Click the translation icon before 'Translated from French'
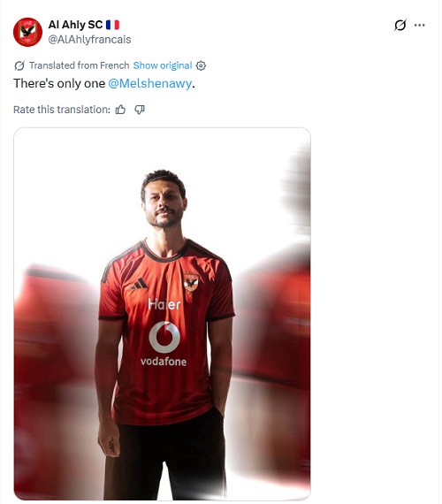442x504 pixels. [19, 65]
